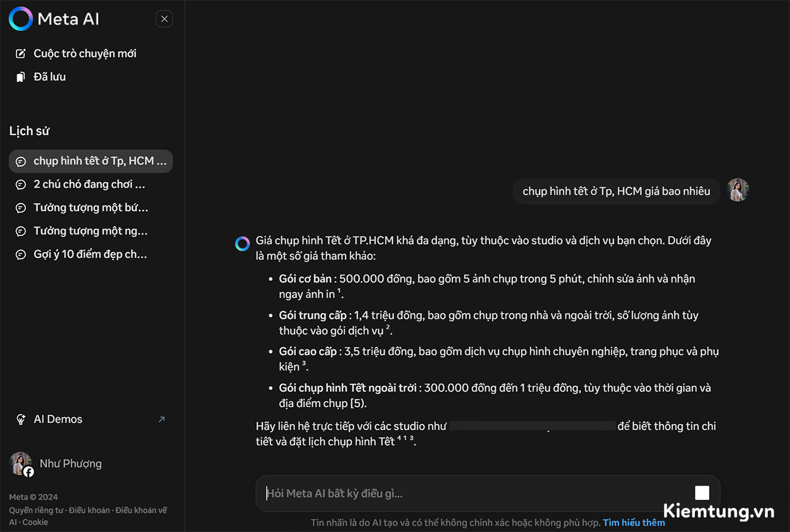Screen dimensions: 790x532
Task: Open the Như Phượng profile avatar in the sidebar
Action: tap(20, 463)
